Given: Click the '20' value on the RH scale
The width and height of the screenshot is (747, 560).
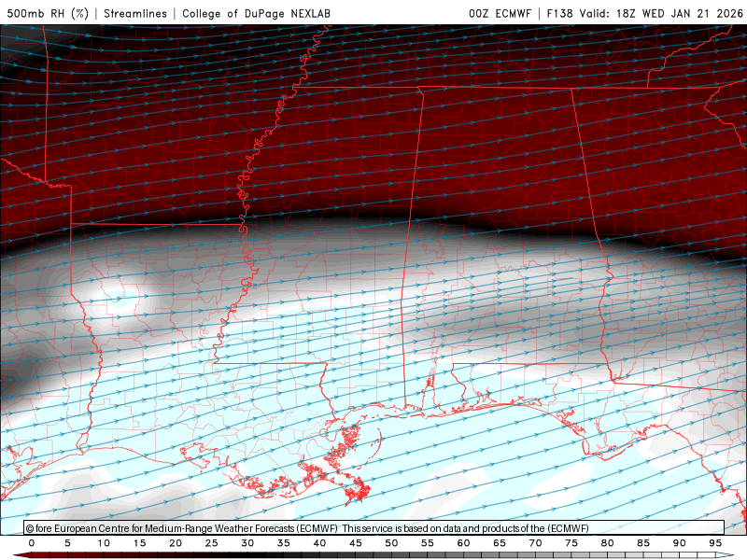Looking at the screenshot, I should coord(176,543).
